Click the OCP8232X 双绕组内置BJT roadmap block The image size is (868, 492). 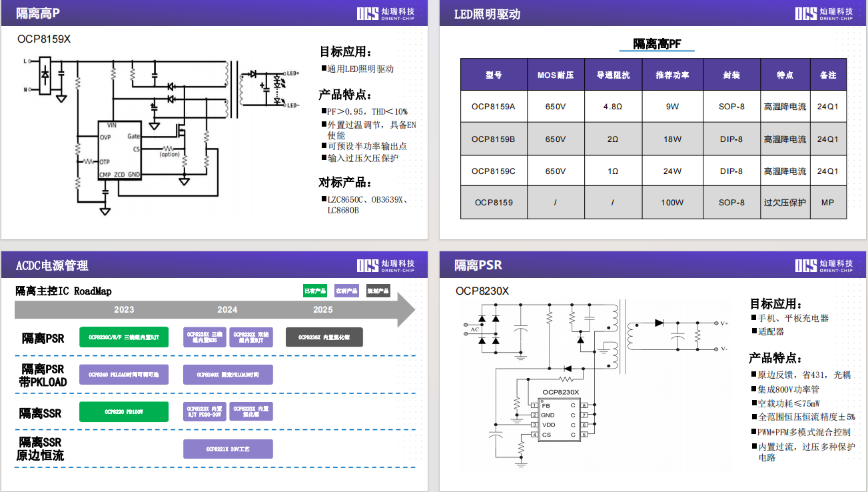(251, 337)
